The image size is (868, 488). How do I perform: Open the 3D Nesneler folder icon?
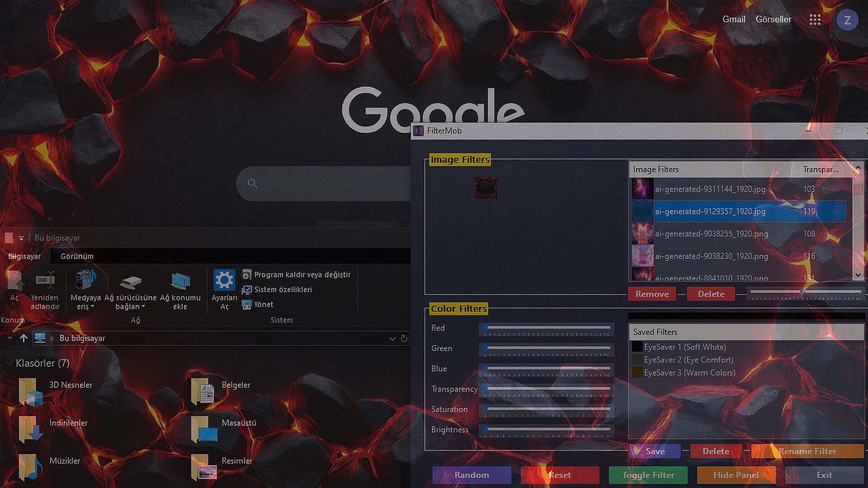click(x=31, y=391)
